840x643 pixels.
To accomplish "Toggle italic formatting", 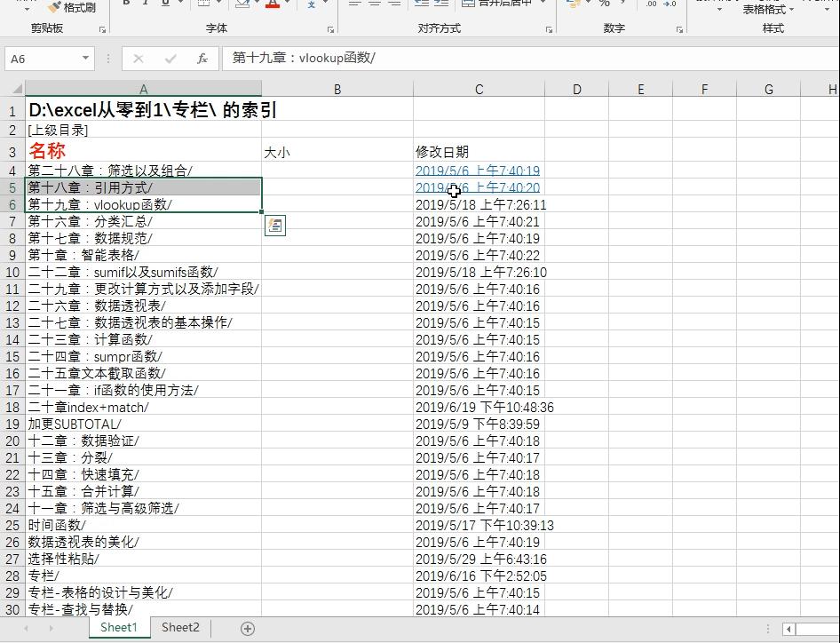I will [145, 4].
